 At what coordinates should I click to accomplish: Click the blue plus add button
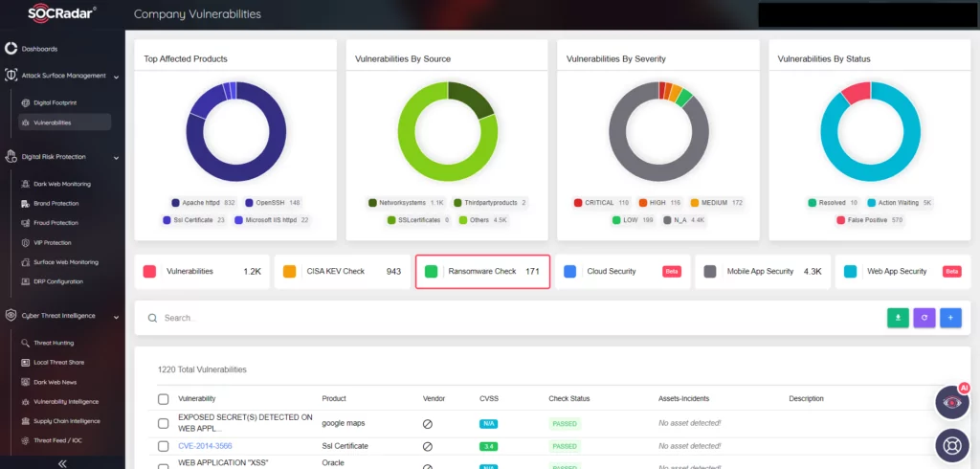950,318
